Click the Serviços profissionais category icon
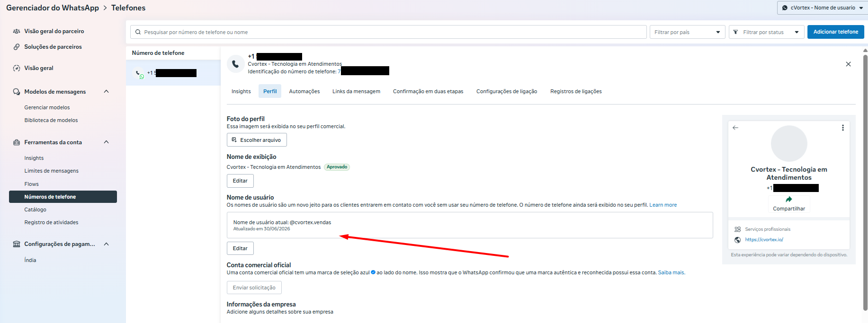 (737, 229)
